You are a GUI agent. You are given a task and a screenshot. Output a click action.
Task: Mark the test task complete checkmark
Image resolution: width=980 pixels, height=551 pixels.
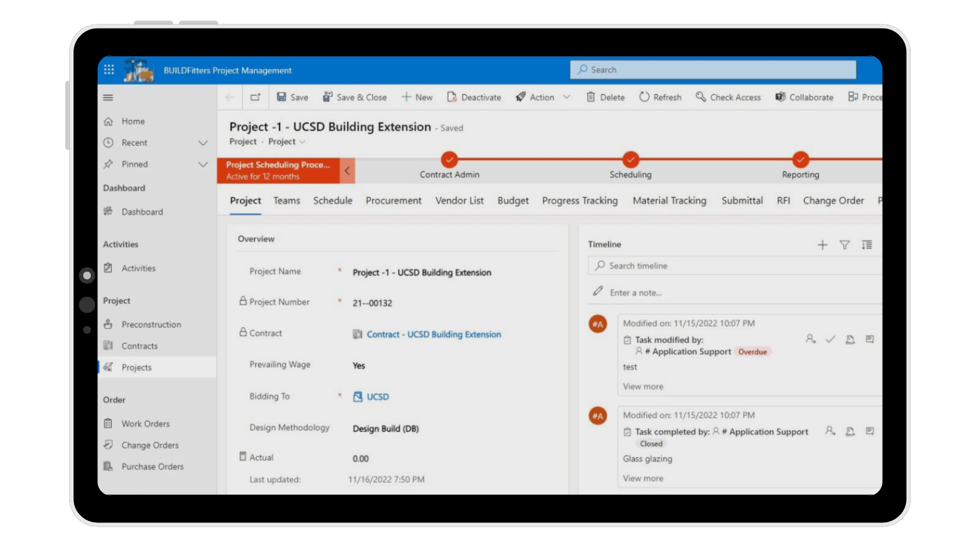(830, 339)
